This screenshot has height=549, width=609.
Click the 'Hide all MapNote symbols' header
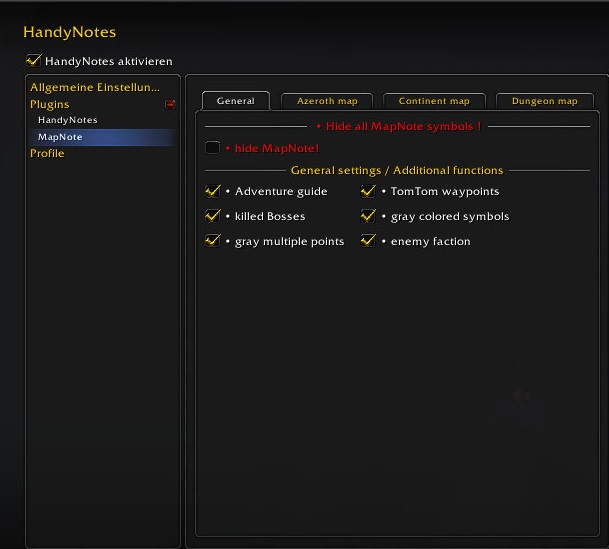(397, 127)
